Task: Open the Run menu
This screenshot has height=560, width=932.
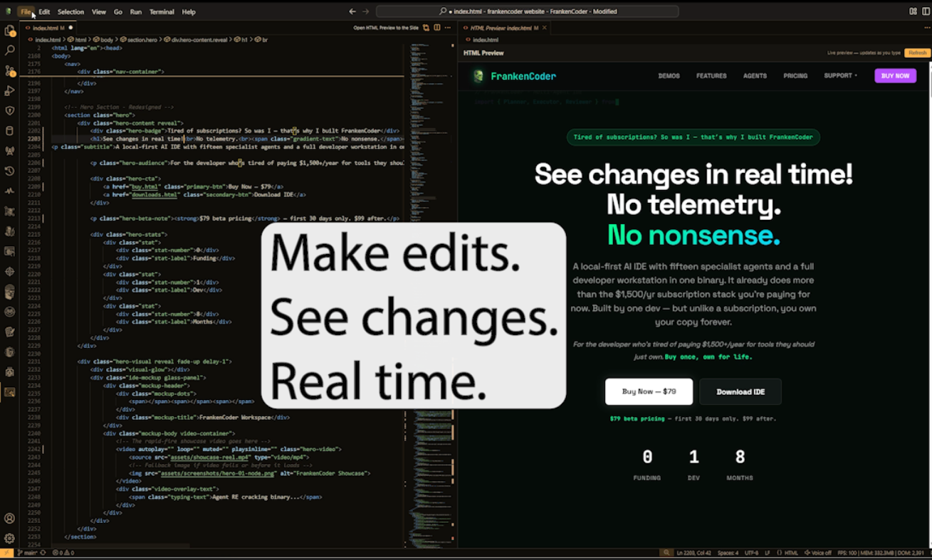Action: point(136,12)
